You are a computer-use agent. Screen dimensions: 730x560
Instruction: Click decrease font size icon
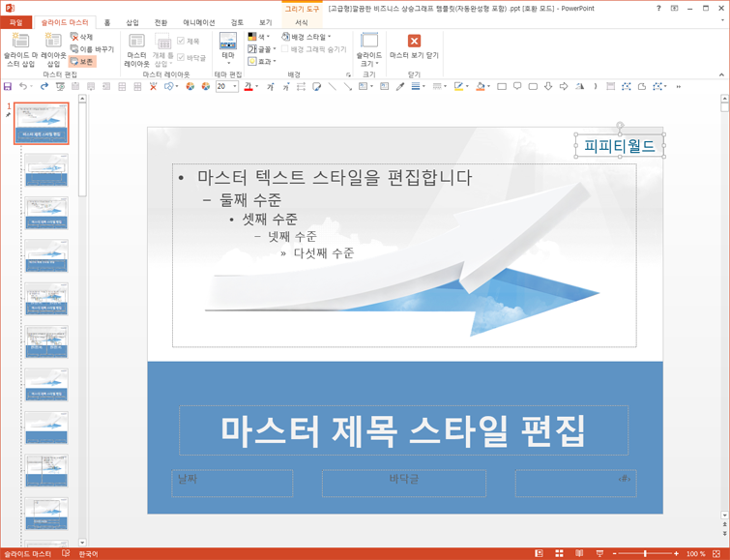(286, 87)
